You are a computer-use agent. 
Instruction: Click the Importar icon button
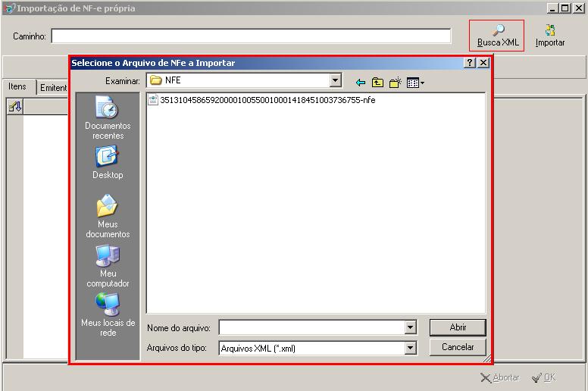pyautogui.click(x=549, y=36)
